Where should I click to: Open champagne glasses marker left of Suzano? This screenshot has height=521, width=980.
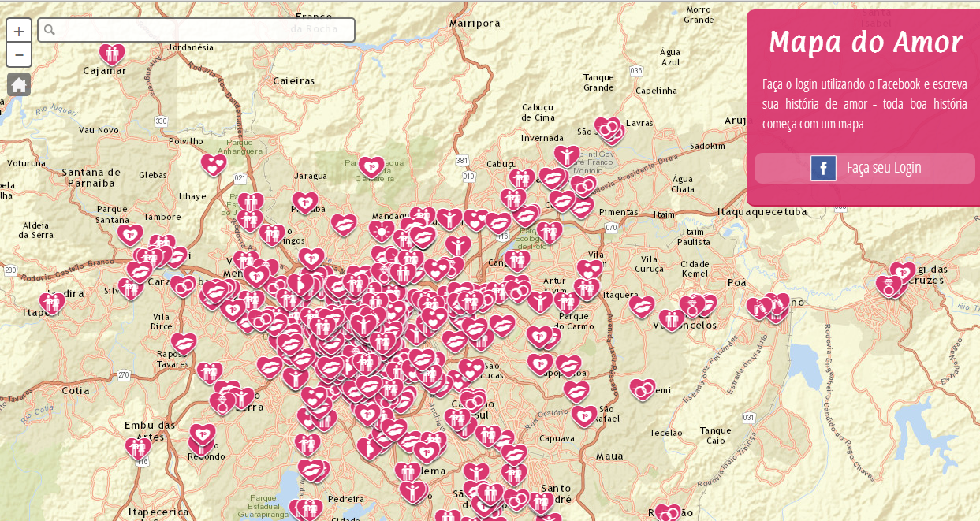(760, 307)
